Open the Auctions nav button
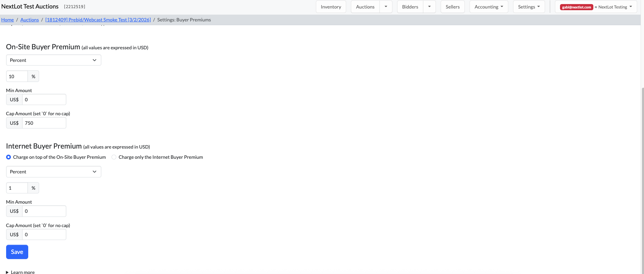The height and width of the screenshot is (274, 644). (365, 7)
